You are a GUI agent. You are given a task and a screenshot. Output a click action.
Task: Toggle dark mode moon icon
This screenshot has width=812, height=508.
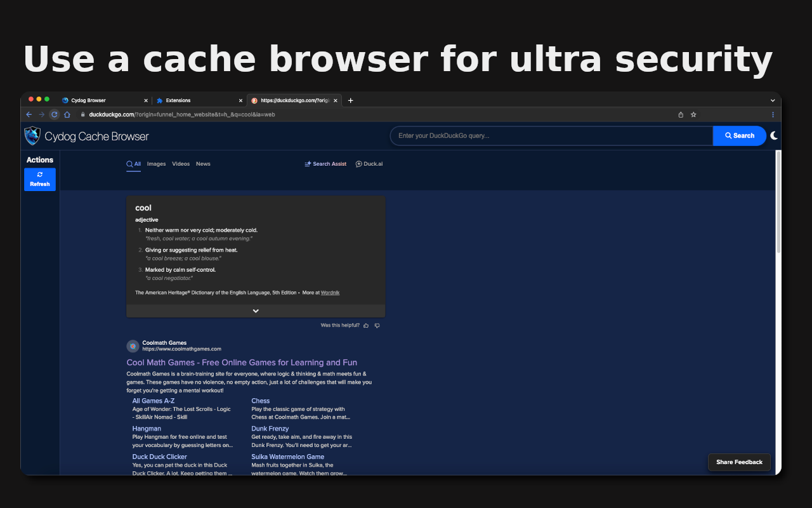coord(774,135)
